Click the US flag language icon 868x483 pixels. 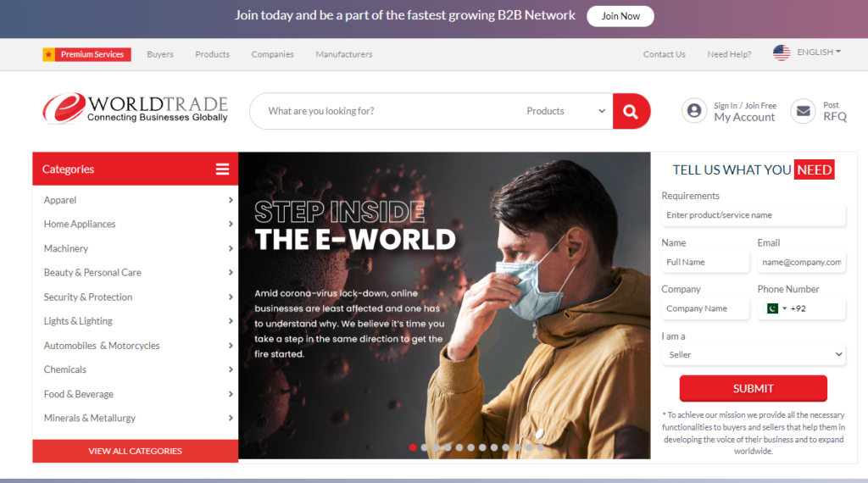782,53
